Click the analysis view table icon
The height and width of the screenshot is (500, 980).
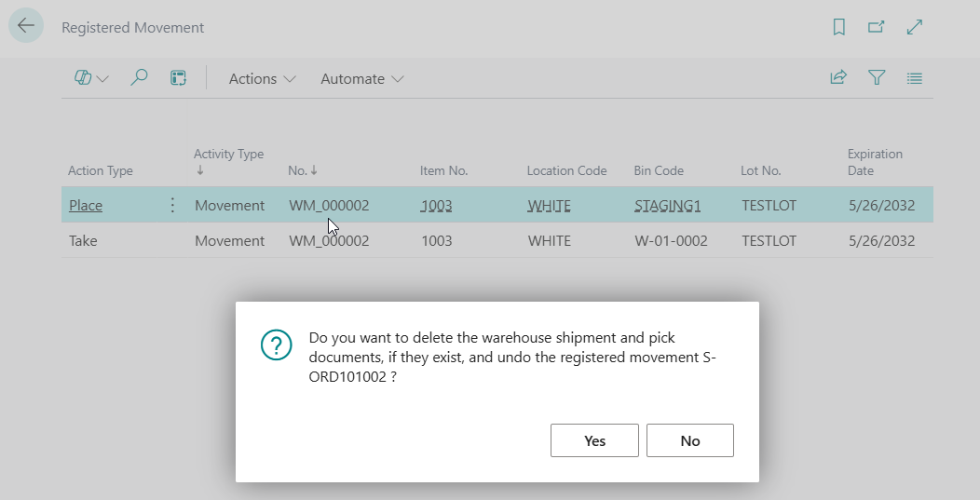178,79
